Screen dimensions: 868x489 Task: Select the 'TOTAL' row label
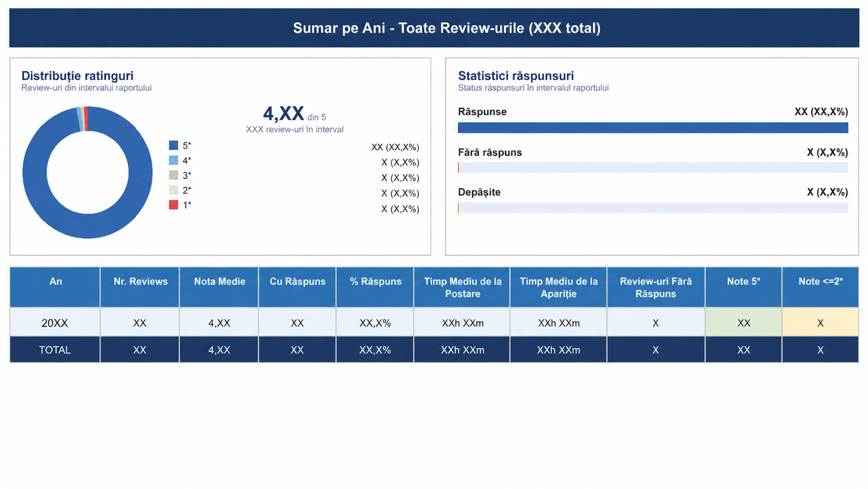point(55,350)
